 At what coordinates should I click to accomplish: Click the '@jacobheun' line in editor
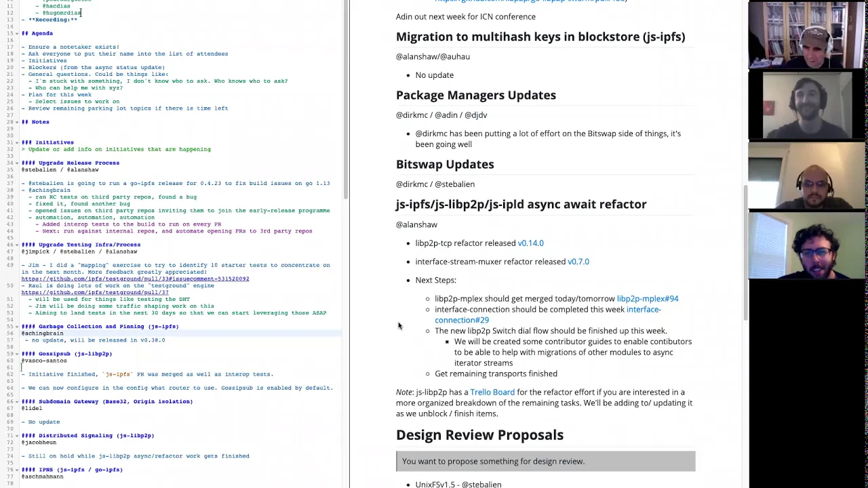[39, 443]
